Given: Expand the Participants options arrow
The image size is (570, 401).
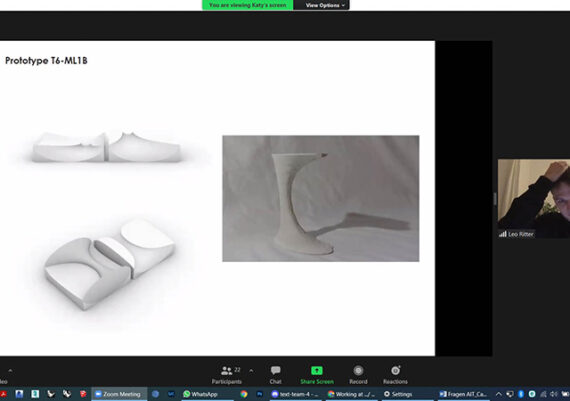Looking at the screenshot, I should click(251, 371).
